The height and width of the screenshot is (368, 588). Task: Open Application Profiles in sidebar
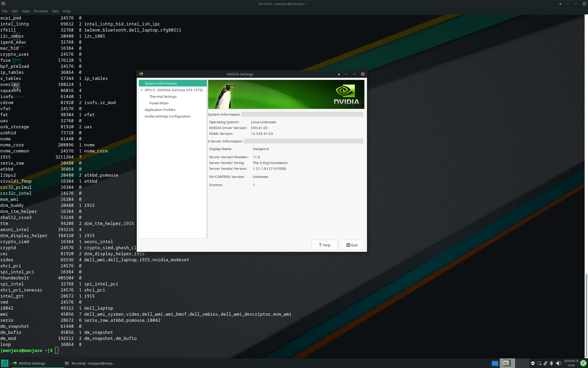160,110
